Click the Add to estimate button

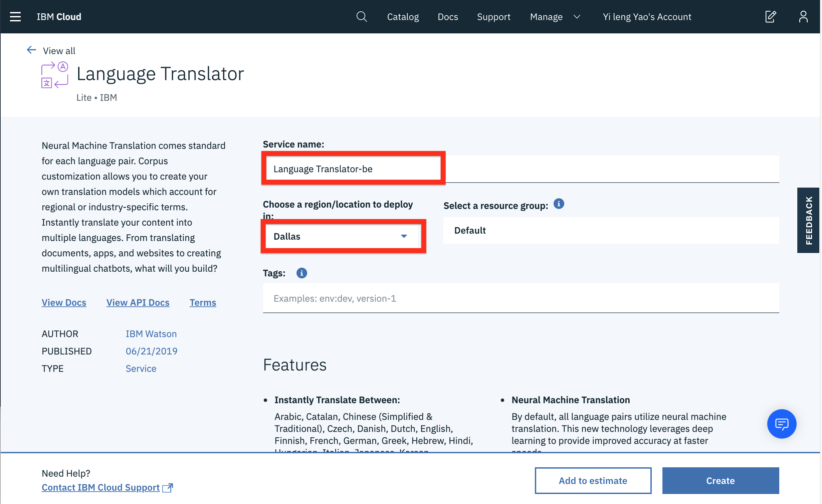(x=593, y=480)
